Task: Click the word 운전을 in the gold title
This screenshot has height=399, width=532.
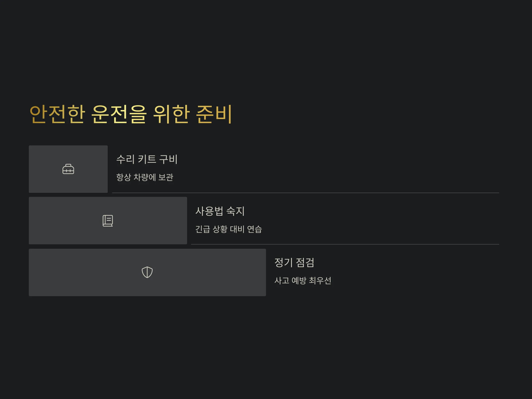Action: pos(119,114)
